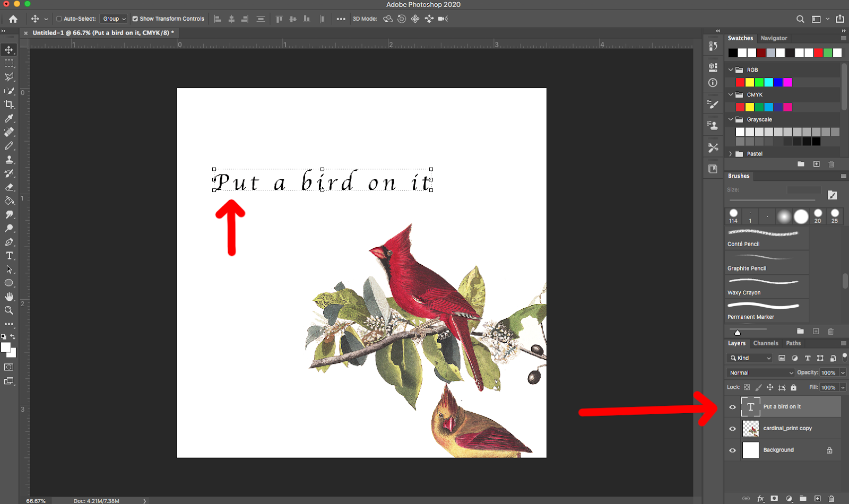
Task: Pick the Eyedropper tool
Action: (9, 118)
